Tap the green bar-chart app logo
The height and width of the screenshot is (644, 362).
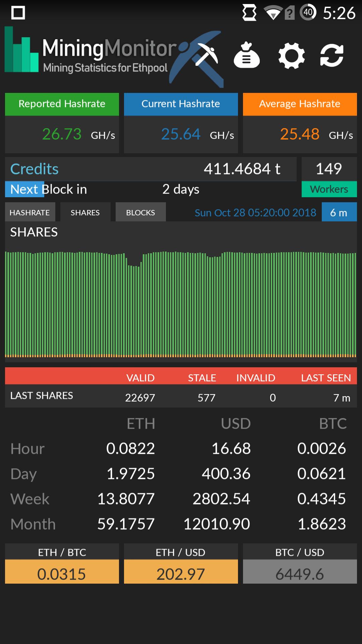[x=21, y=50]
